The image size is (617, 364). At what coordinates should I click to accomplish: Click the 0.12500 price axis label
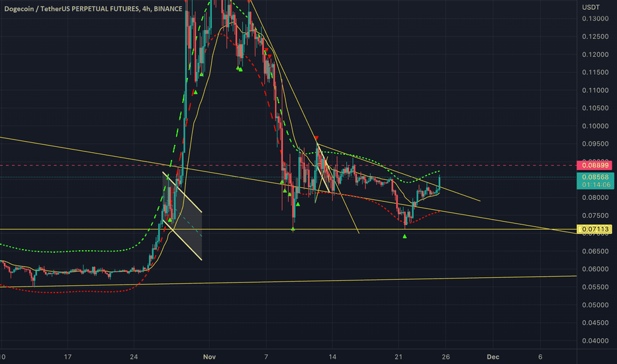click(595, 36)
